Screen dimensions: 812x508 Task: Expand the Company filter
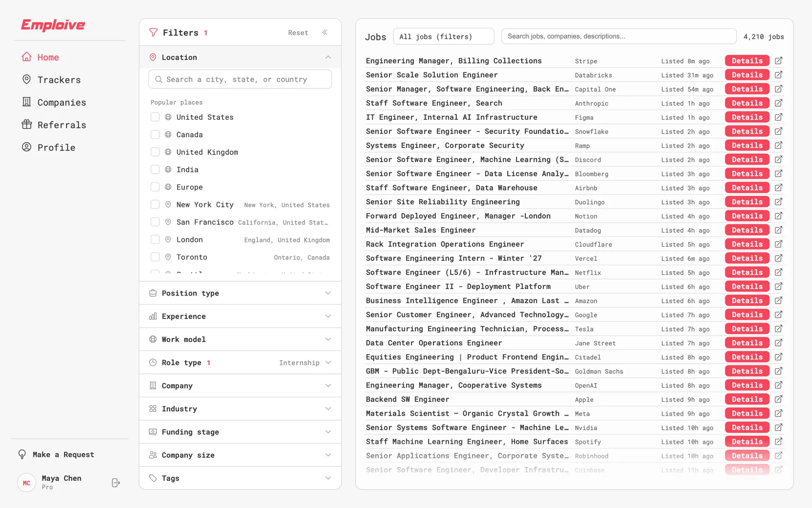coord(240,386)
